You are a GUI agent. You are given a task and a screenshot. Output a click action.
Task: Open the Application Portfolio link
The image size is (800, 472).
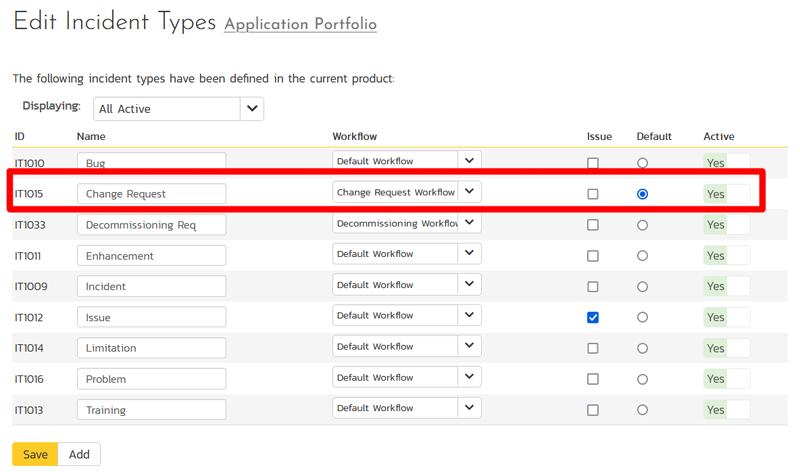click(300, 24)
